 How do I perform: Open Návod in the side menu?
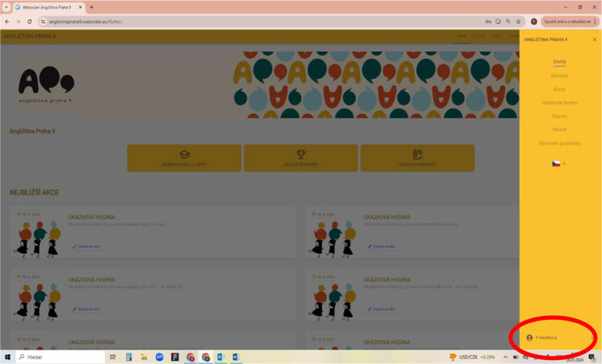tap(560, 129)
